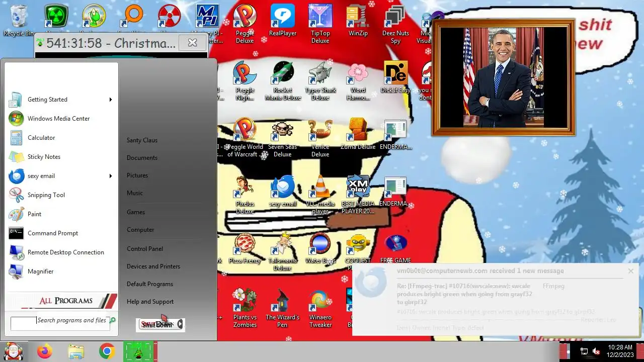Open Devices and Printers from Start menu
Screen dimensions: 644x362
point(153,266)
